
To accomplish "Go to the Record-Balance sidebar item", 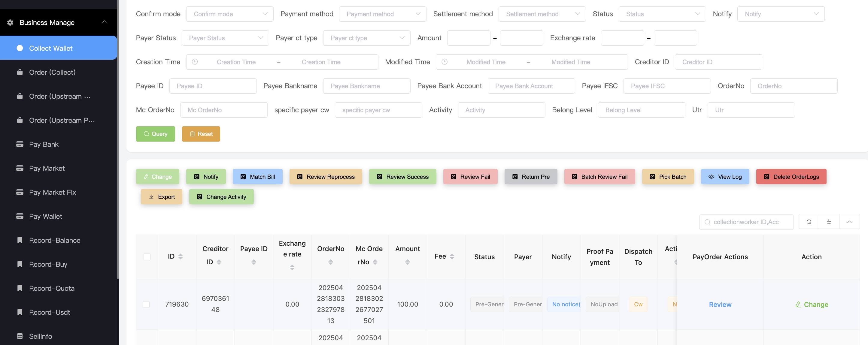I will 55,240.
